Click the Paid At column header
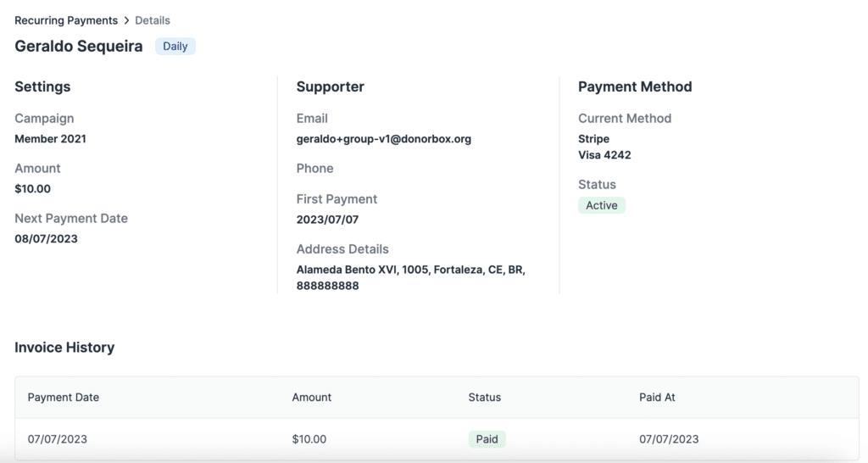868x463 pixels. tap(658, 397)
